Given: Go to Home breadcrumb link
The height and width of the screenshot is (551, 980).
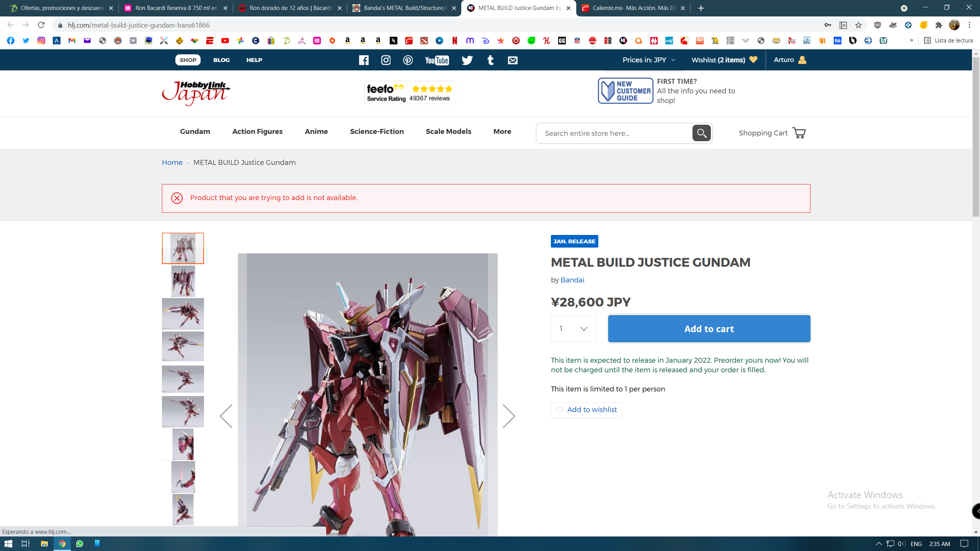Looking at the screenshot, I should tap(172, 163).
